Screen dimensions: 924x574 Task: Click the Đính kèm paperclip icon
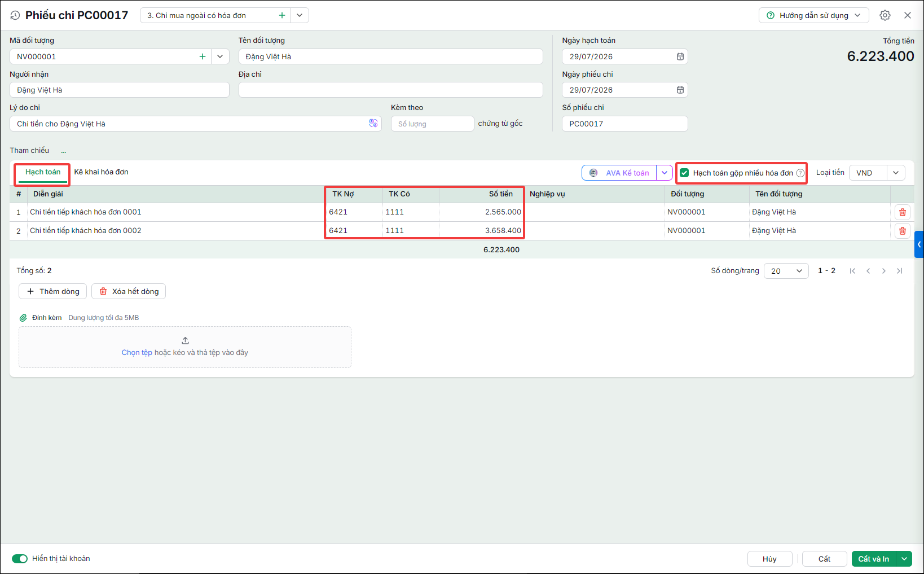tap(23, 318)
